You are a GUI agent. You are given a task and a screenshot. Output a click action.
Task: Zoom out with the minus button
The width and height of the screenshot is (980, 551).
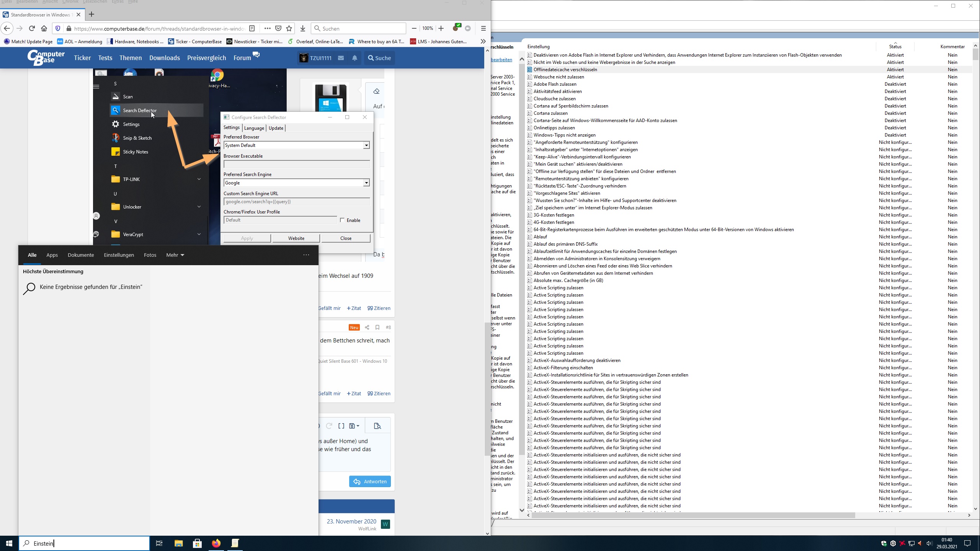pyautogui.click(x=414, y=28)
